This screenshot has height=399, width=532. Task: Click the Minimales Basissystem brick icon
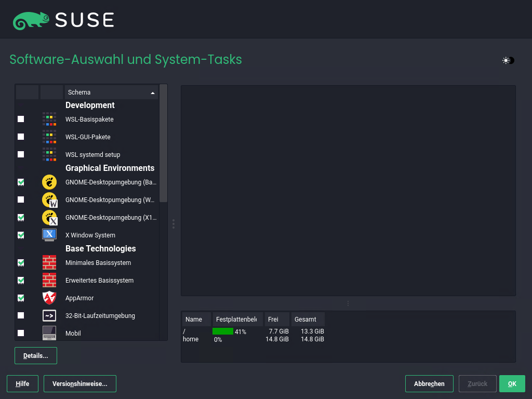click(49, 262)
